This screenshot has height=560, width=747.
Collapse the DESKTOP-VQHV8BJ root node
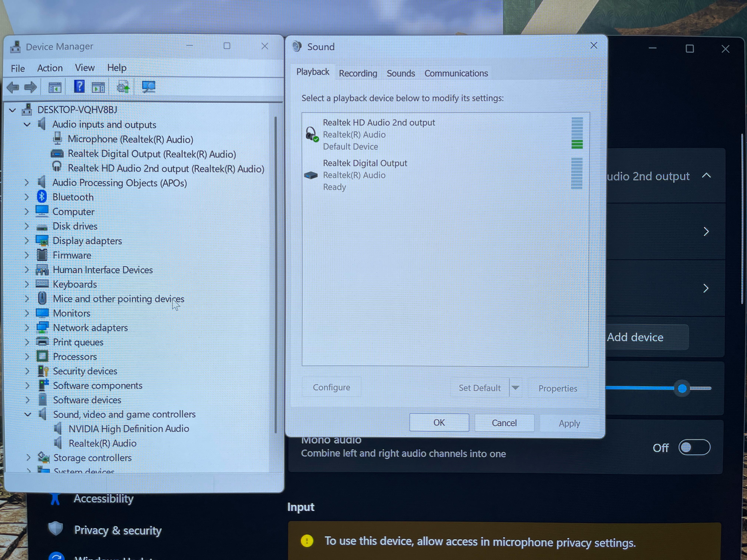coord(12,110)
